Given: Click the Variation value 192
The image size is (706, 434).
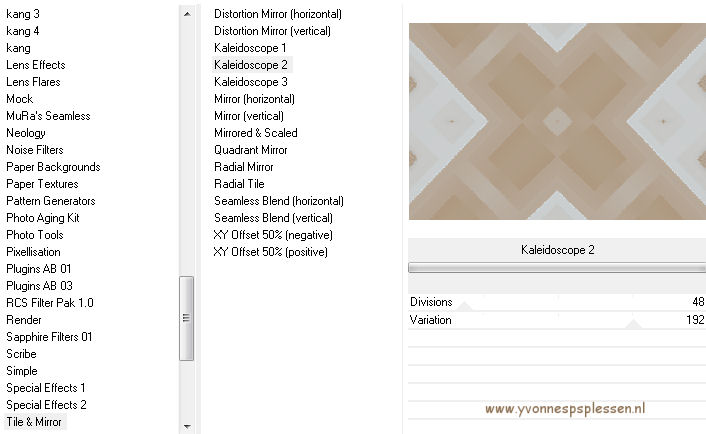Looking at the screenshot, I should click(x=696, y=320).
